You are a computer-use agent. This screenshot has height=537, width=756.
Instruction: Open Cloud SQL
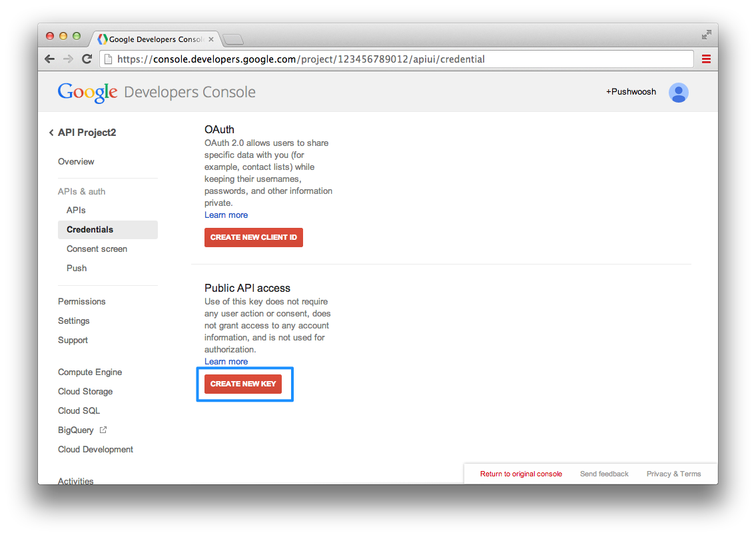coord(79,410)
